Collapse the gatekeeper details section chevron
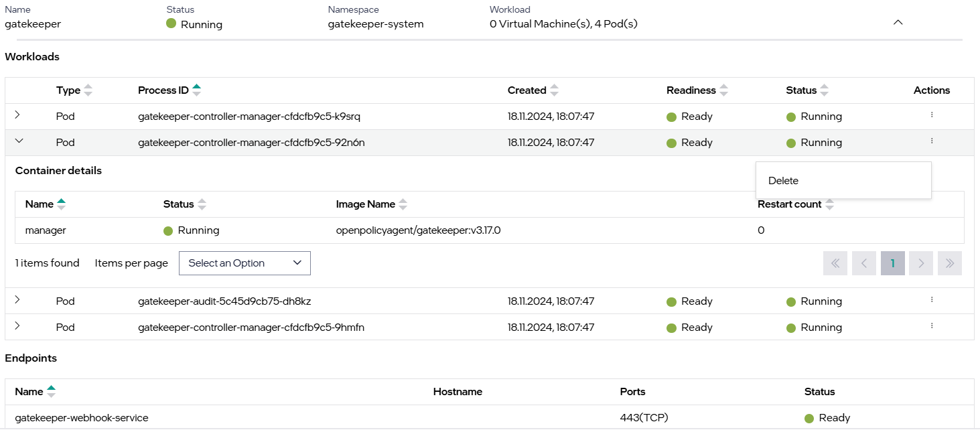Screen dimensions: 980x430 pyautogui.click(x=898, y=23)
